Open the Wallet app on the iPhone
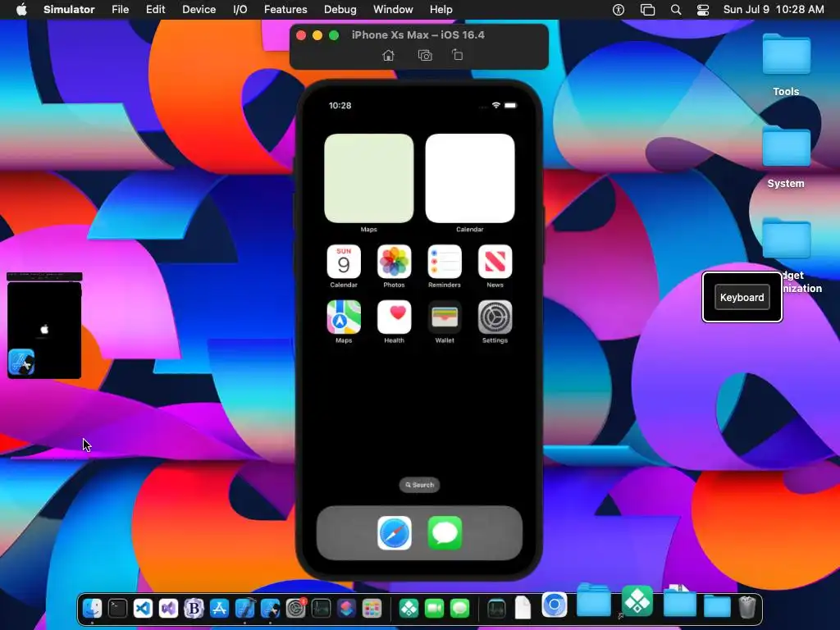840x630 pixels. click(445, 317)
